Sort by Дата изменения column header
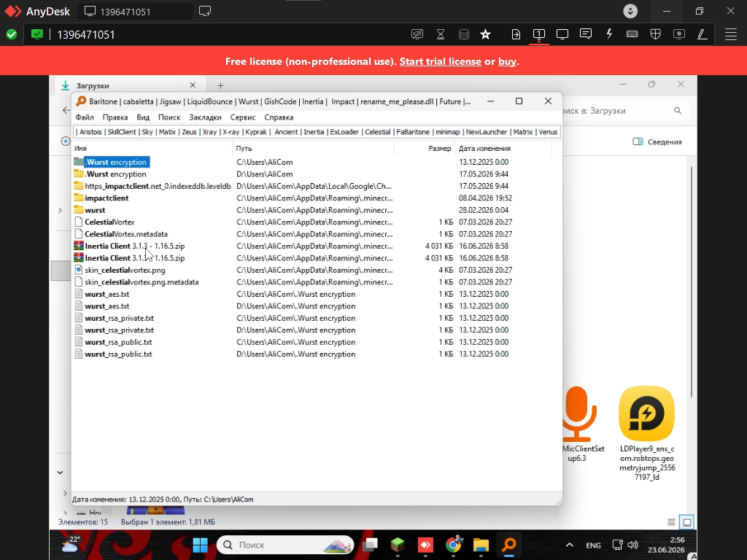 [x=503, y=149]
